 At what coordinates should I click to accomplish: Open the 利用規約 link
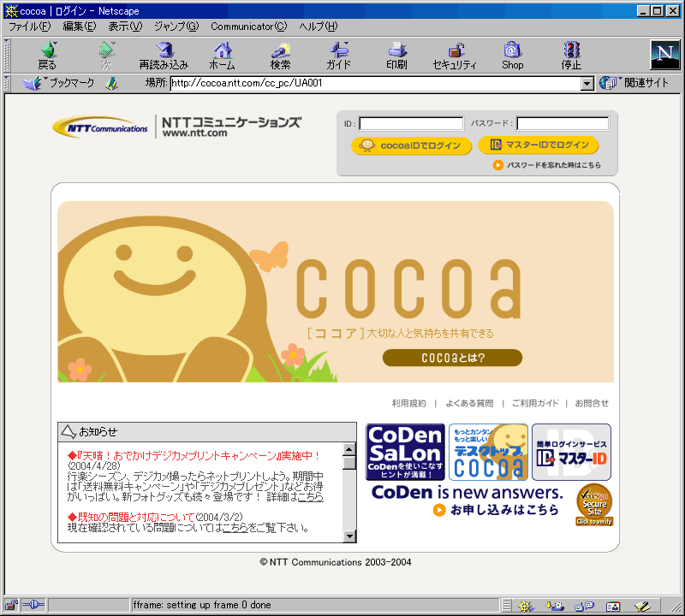pyautogui.click(x=408, y=403)
